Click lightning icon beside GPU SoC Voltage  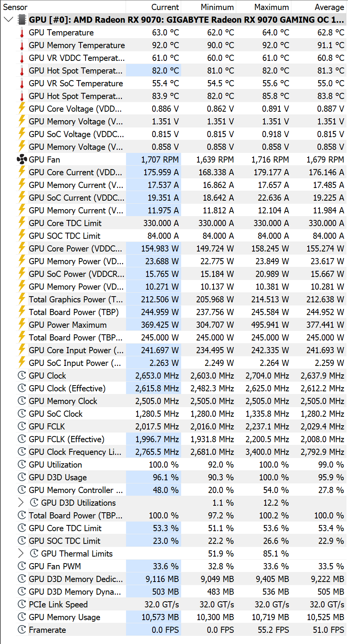22,134
